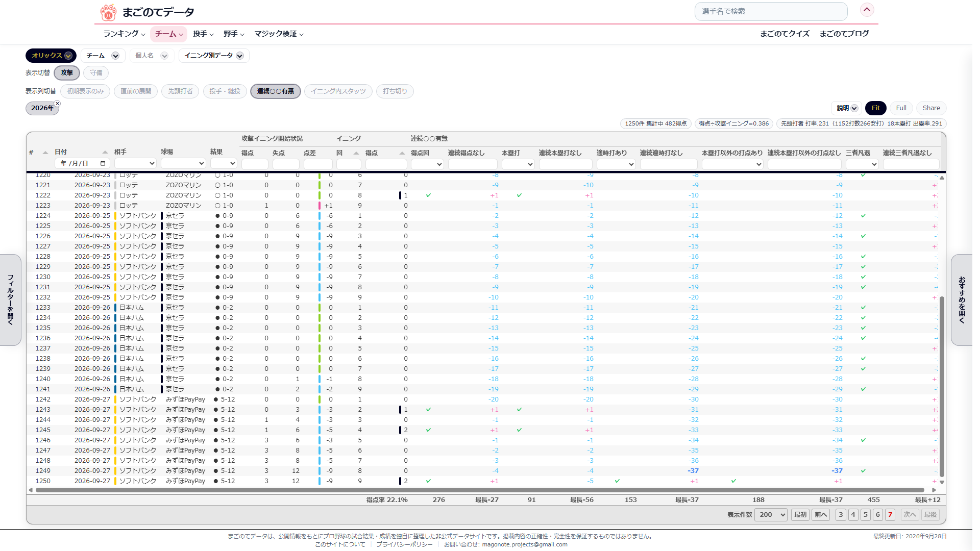Viewport: 980px width, 551px height.
Task: Open the 野手 menu
Action: tap(234, 34)
